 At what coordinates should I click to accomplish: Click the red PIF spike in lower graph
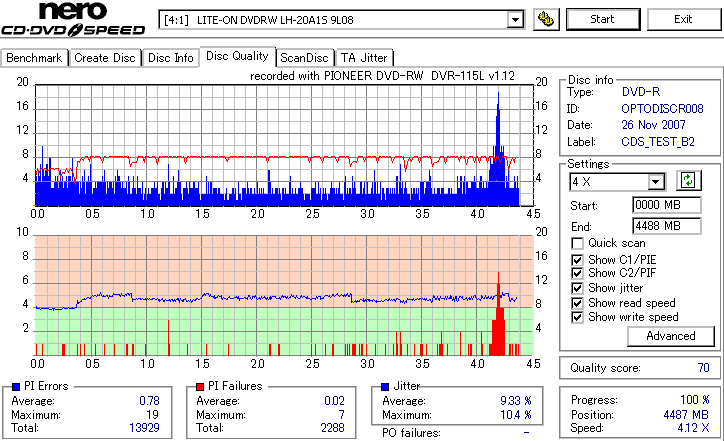point(498,314)
